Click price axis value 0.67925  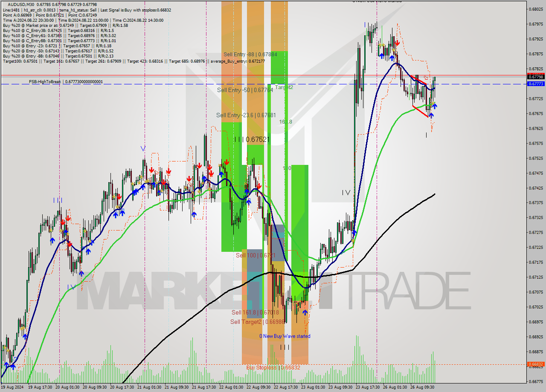coord(536,39)
